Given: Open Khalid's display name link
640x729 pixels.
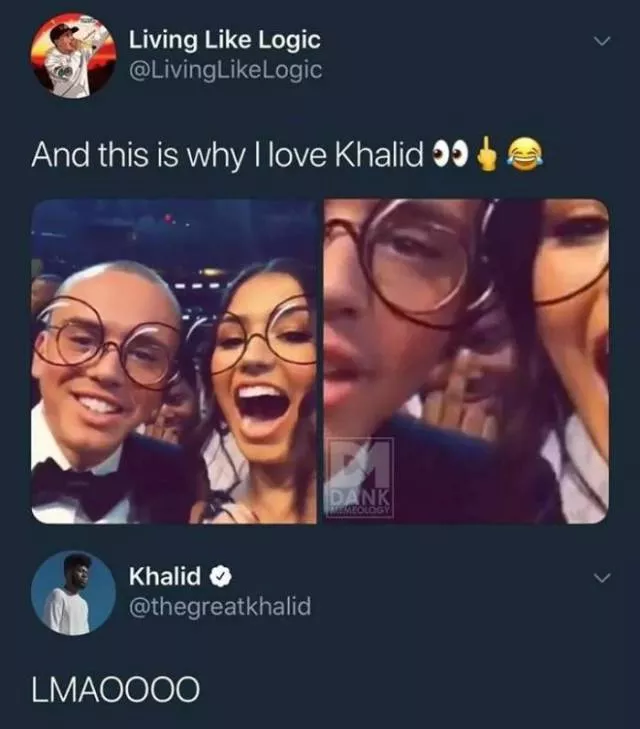Looking at the screenshot, I should point(165,577).
